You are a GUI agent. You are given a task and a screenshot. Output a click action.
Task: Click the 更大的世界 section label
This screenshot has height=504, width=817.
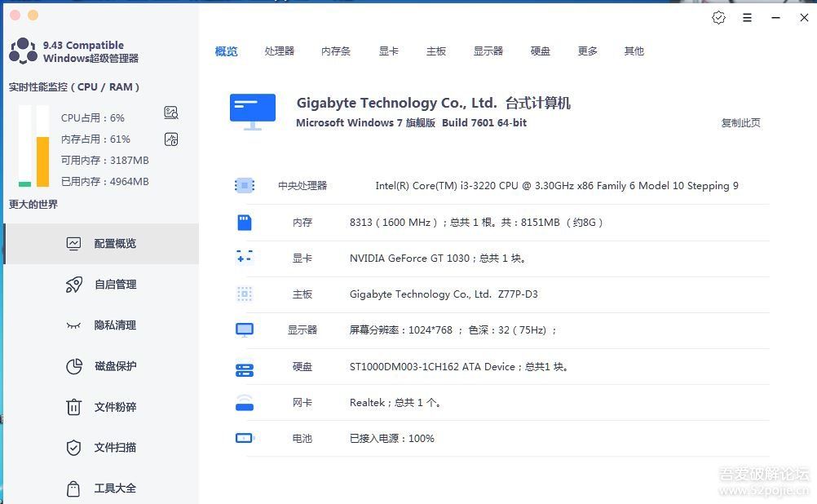33,205
